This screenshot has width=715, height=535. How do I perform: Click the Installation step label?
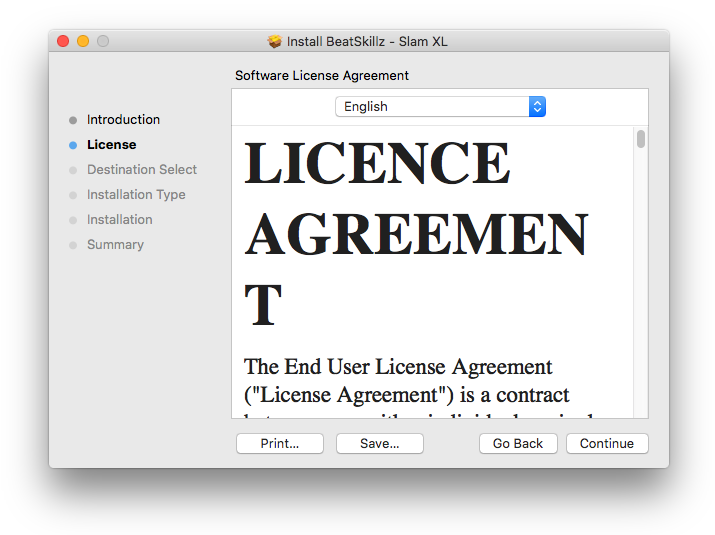point(120,220)
